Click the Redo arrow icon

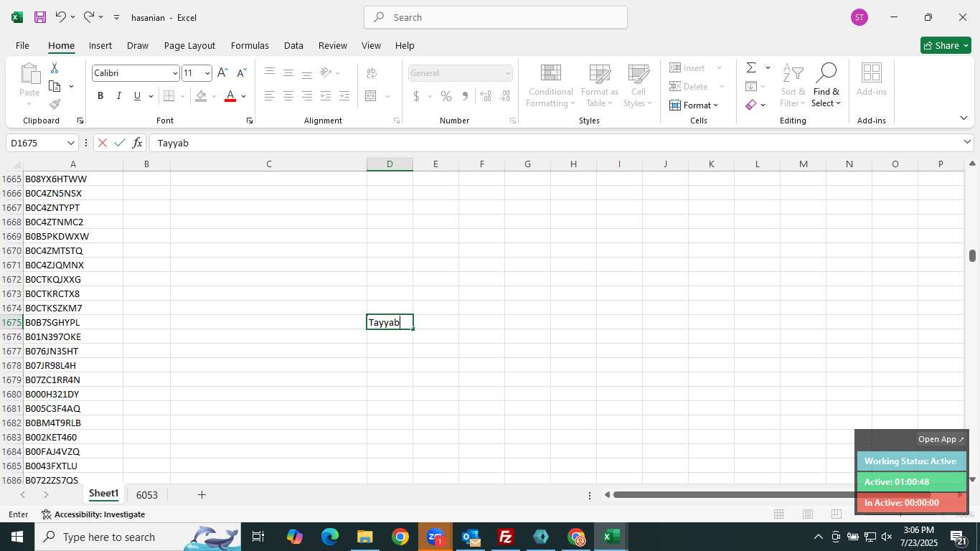(x=88, y=17)
